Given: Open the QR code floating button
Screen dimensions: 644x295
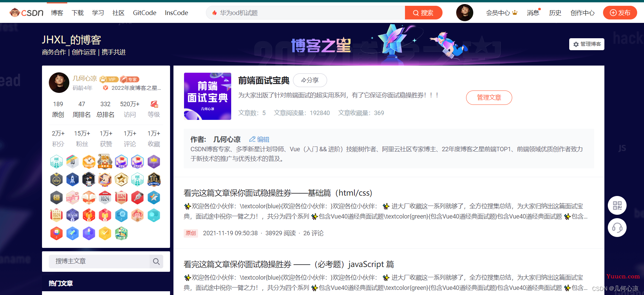Looking at the screenshot, I should 617,206.
